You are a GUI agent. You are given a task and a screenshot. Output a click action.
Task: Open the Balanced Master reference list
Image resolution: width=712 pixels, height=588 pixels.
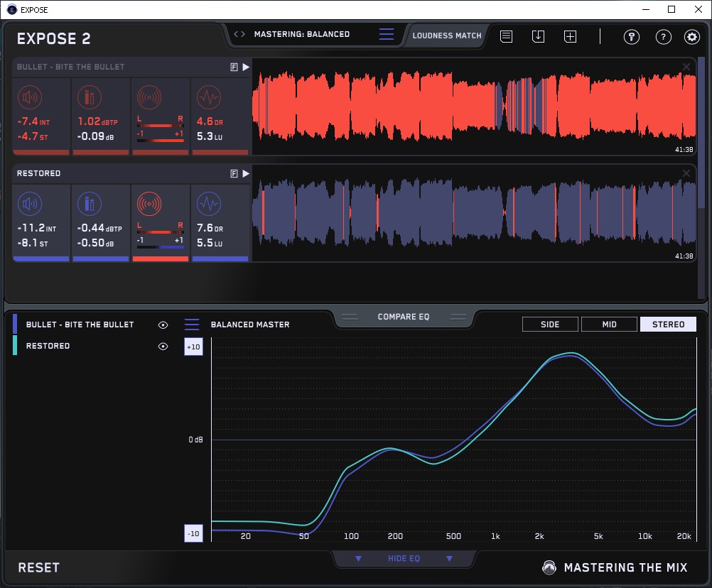[192, 325]
